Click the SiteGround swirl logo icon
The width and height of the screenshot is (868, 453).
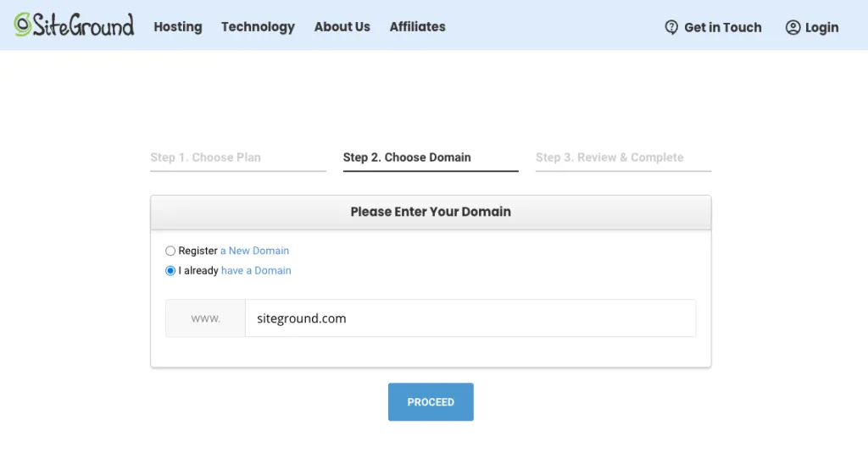23,25
